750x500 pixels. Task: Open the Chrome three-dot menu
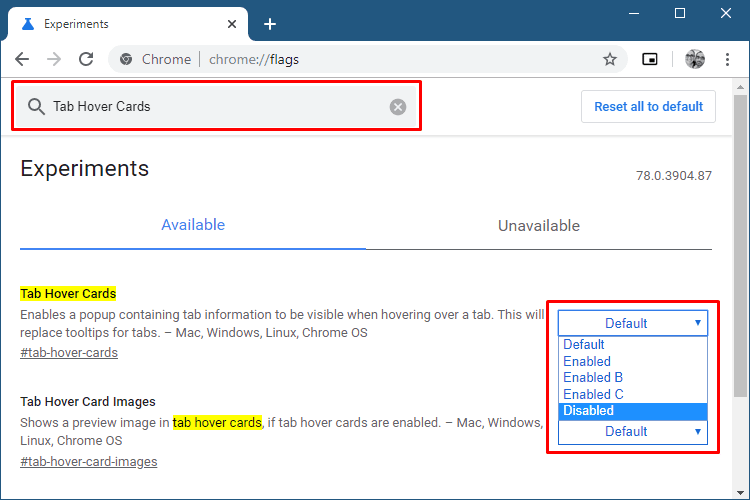727,59
